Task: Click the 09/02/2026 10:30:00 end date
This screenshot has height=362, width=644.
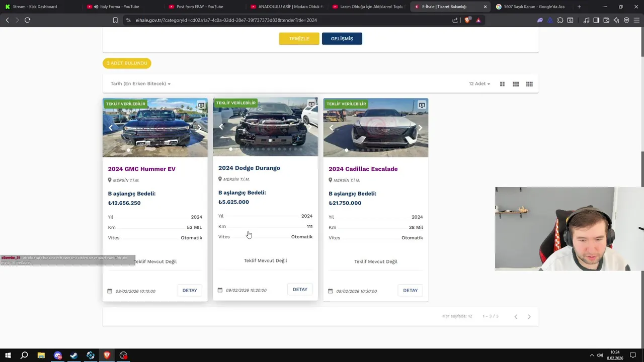Action: (356, 291)
